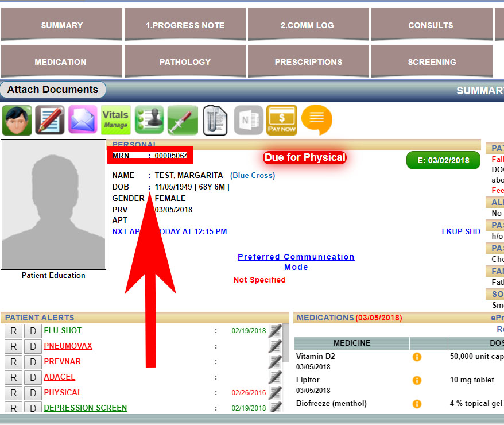The width and height of the screenshot is (504, 425).
Task: Click the edit pencil icon for FLU SHOT
Action: coord(275,330)
